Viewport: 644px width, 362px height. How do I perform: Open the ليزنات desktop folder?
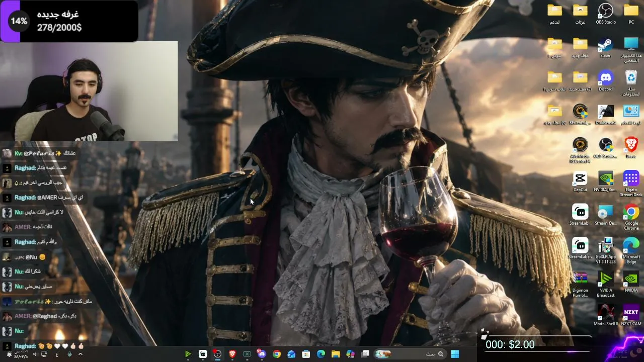pyautogui.click(x=580, y=14)
